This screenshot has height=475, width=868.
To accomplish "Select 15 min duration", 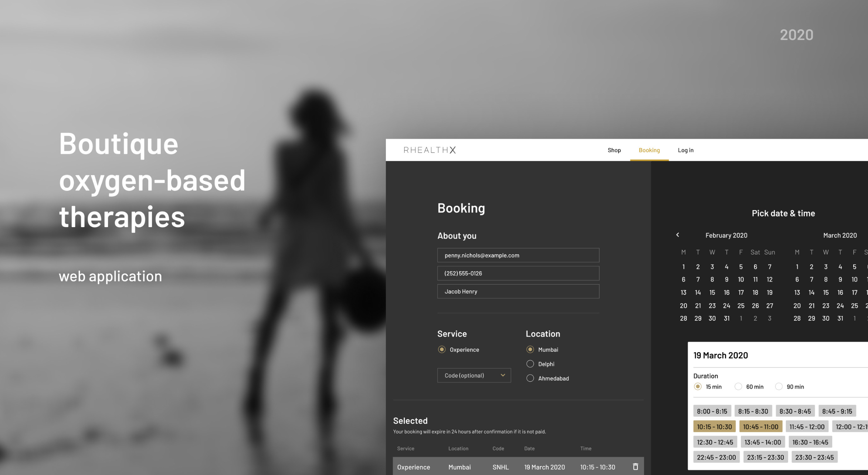I will click(698, 387).
